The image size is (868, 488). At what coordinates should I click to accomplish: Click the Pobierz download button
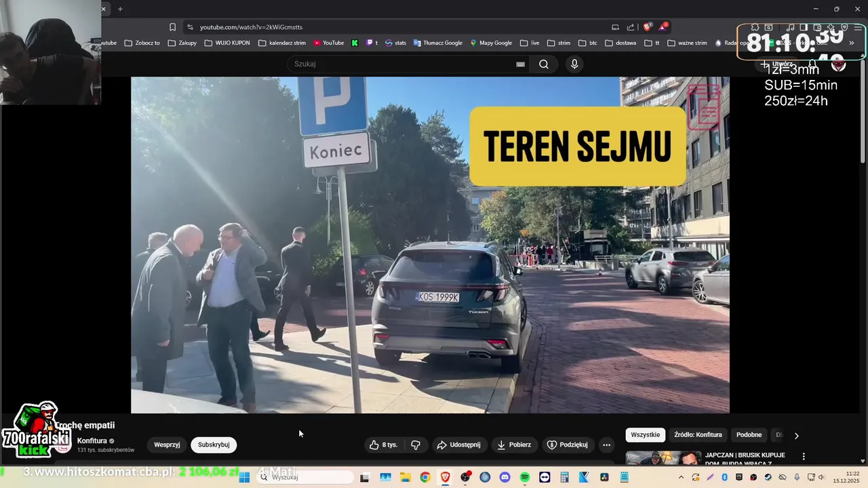[x=514, y=445]
